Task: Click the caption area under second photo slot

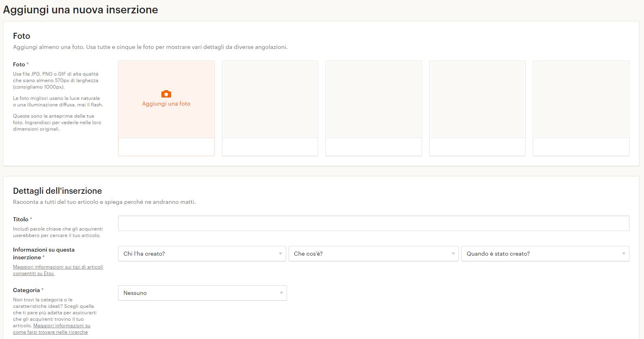Action: [x=270, y=147]
